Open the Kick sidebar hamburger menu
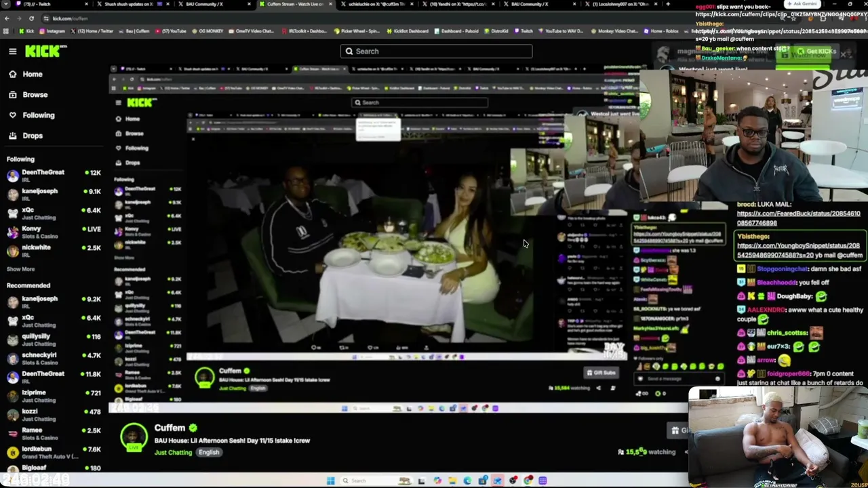 (x=12, y=52)
